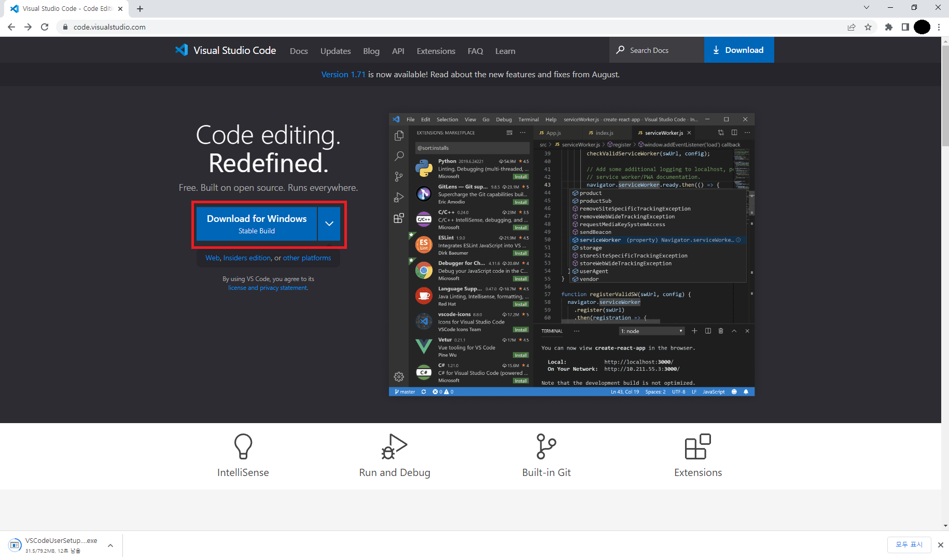Click the browser forward arrow
Viewport: 949px width, 560px height.
(x=28, y=27)
